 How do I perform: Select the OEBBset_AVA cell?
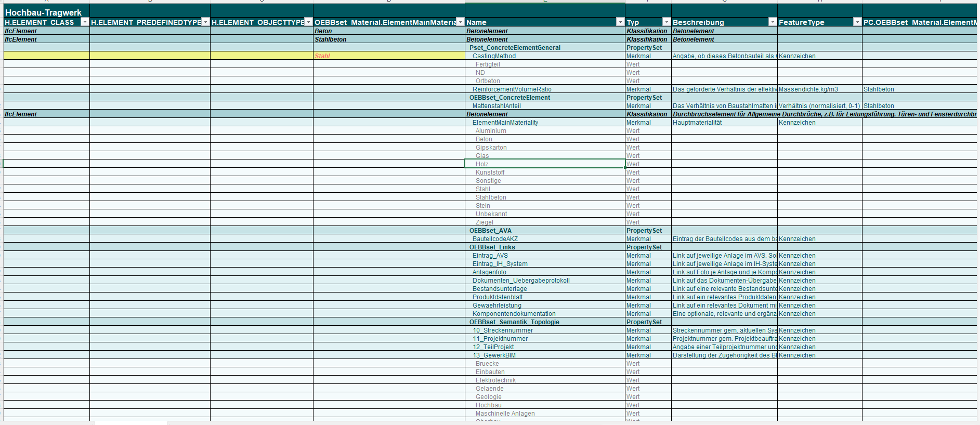click(x=545, y=231)
